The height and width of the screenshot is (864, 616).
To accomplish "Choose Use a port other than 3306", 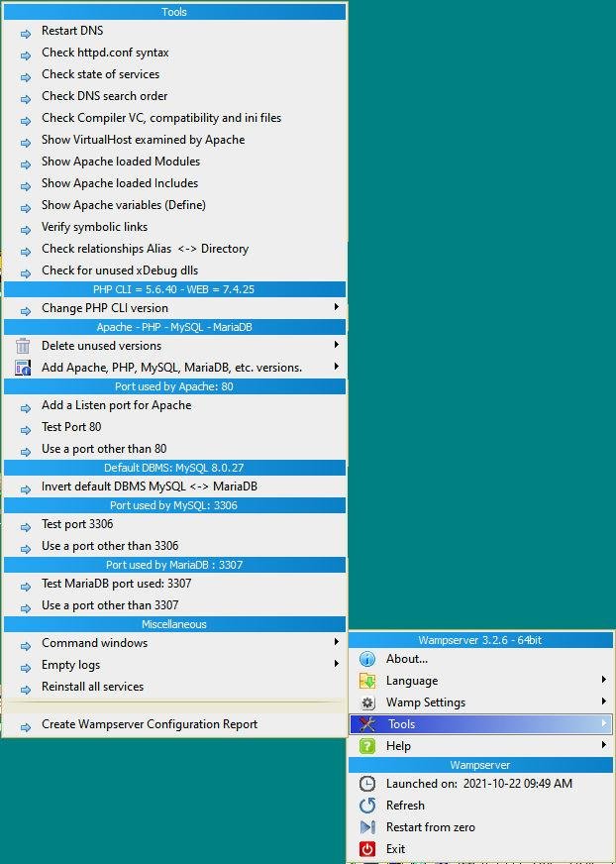I will pyautogui.click(x=174, y=546).
